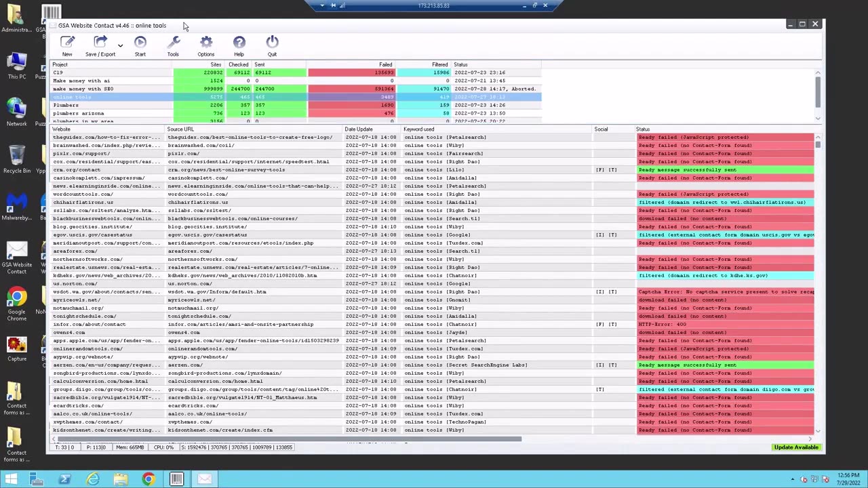The width and height of the screenshot is (868, 488).
Task: Open the Windows Start button
Action: [11, 479]
